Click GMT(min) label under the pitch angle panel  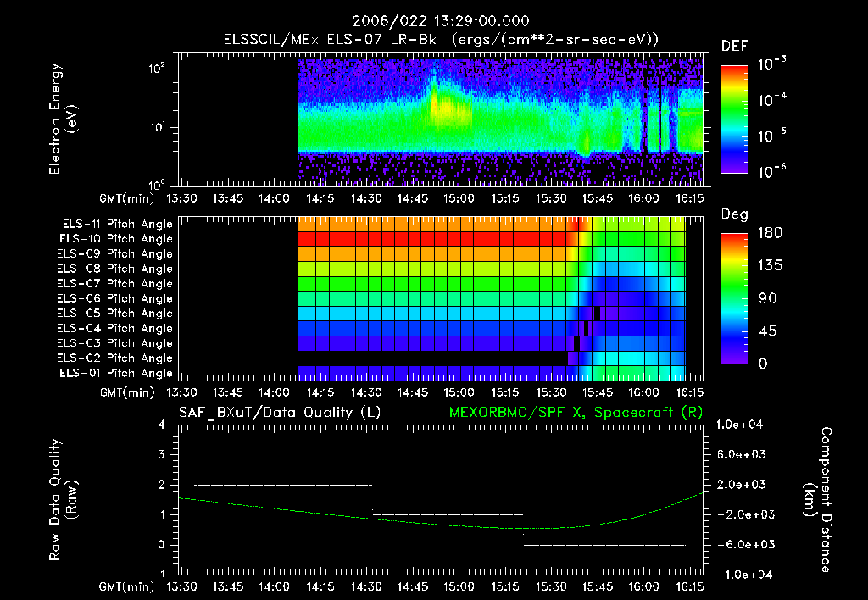coord(127,392)
